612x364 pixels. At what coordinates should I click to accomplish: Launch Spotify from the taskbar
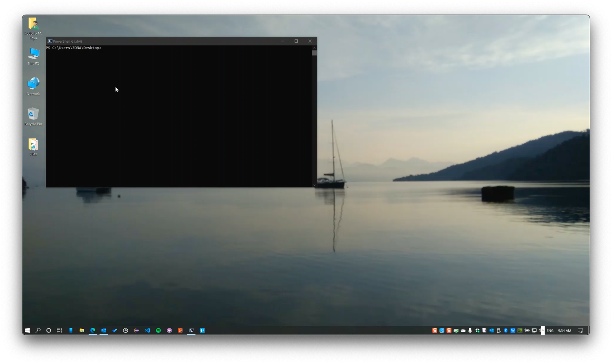point(159,330)
